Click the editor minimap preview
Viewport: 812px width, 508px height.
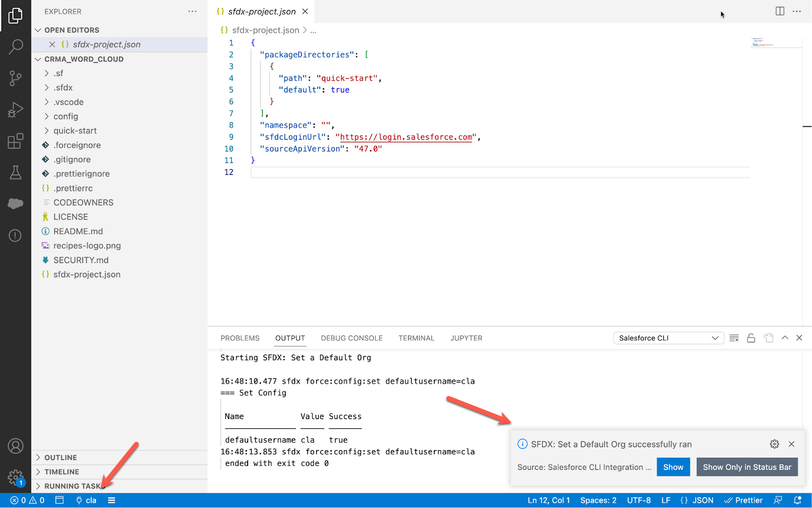tap(776, 42)
